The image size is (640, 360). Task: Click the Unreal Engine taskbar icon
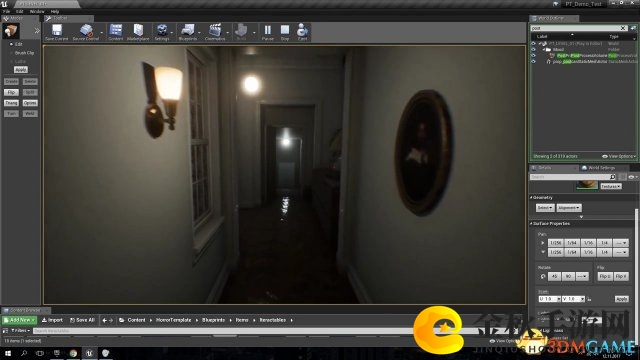[89, 353]
